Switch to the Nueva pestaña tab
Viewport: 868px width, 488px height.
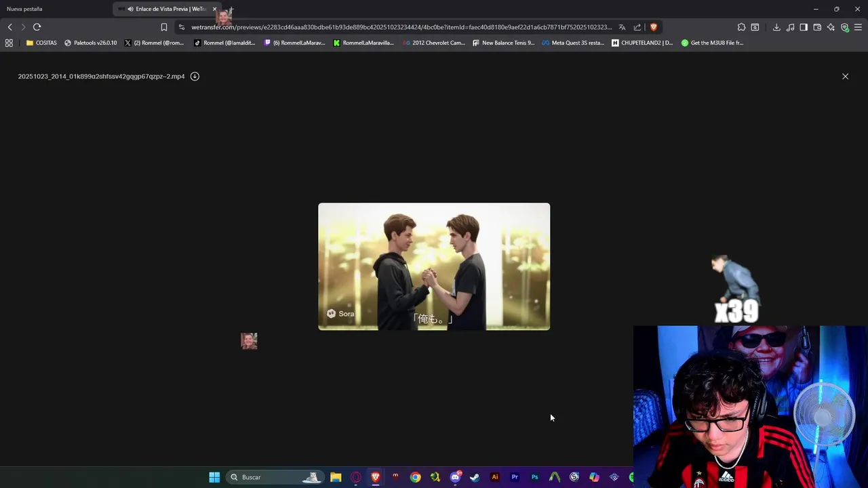click(56, 9)
